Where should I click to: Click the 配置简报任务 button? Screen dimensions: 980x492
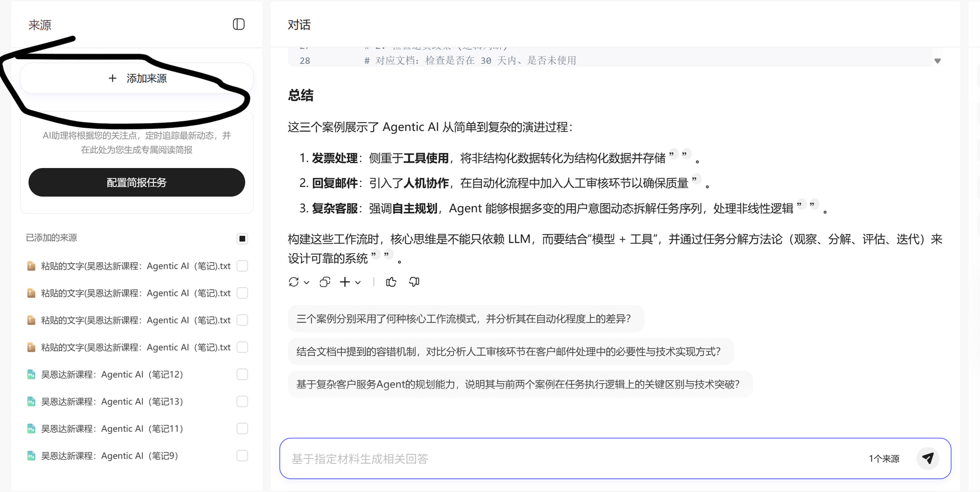[137, 182]
